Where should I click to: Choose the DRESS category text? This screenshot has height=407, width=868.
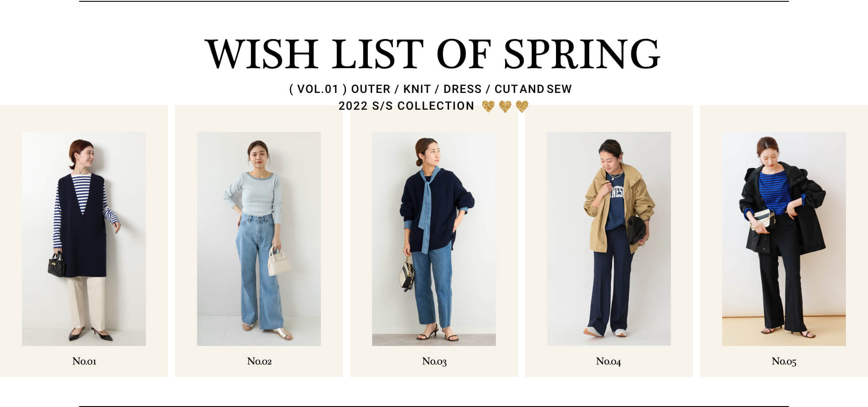point(462,89)
